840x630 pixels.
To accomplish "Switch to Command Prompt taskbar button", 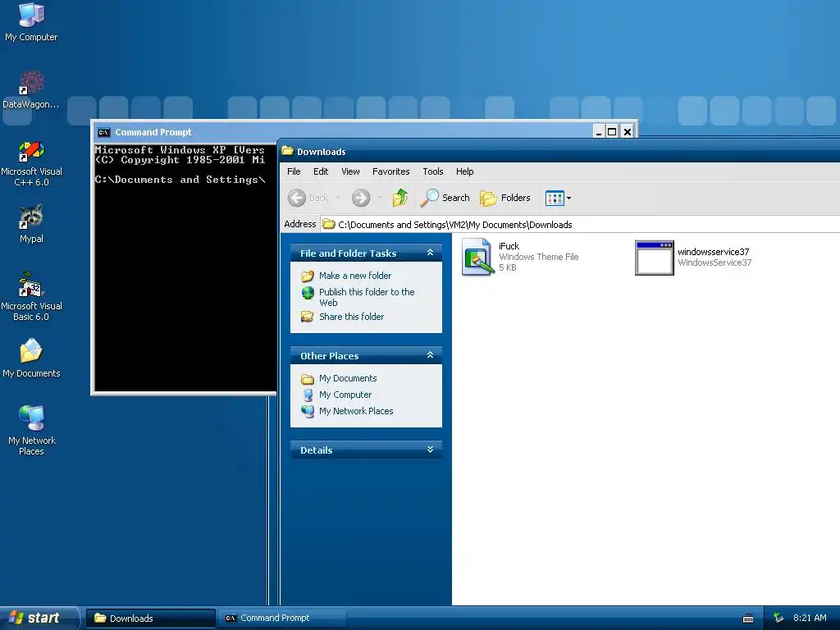I will pos(282,619).
